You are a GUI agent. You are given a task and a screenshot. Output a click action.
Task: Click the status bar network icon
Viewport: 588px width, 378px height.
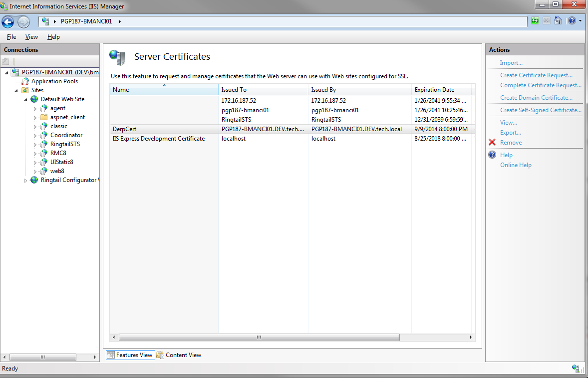tap(576, 368)
